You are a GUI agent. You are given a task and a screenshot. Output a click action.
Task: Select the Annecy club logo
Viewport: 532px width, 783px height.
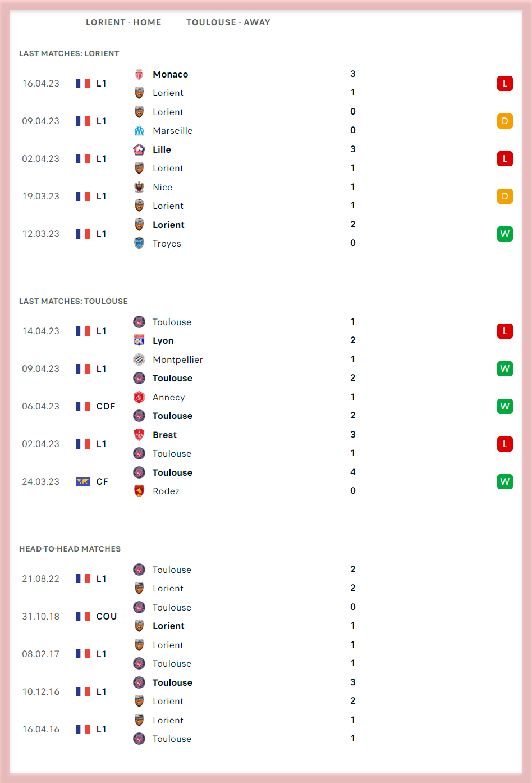click(139, 397)
